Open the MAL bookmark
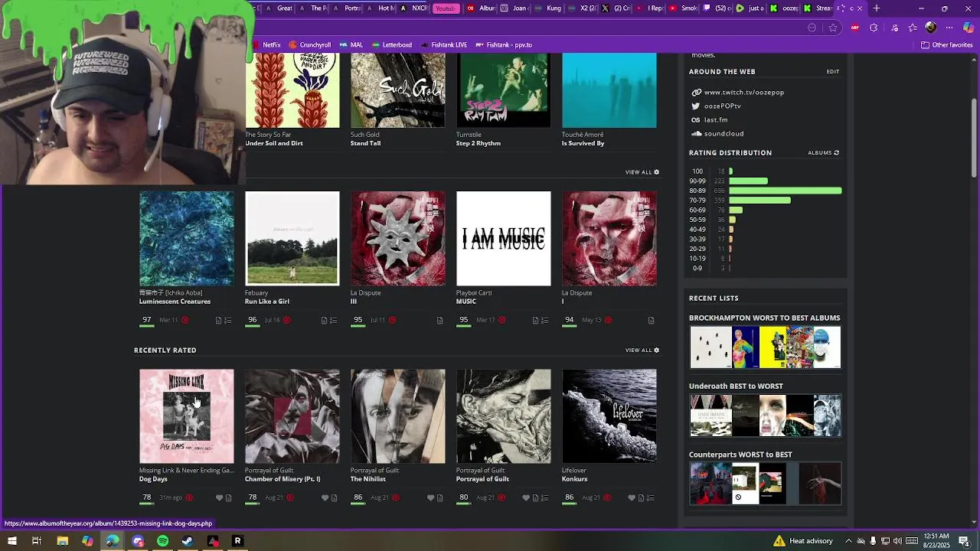 [351, 45]
